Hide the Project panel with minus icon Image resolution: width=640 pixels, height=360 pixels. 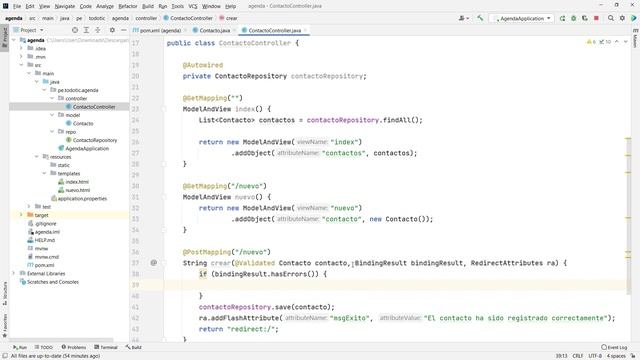tap(124, 30)
